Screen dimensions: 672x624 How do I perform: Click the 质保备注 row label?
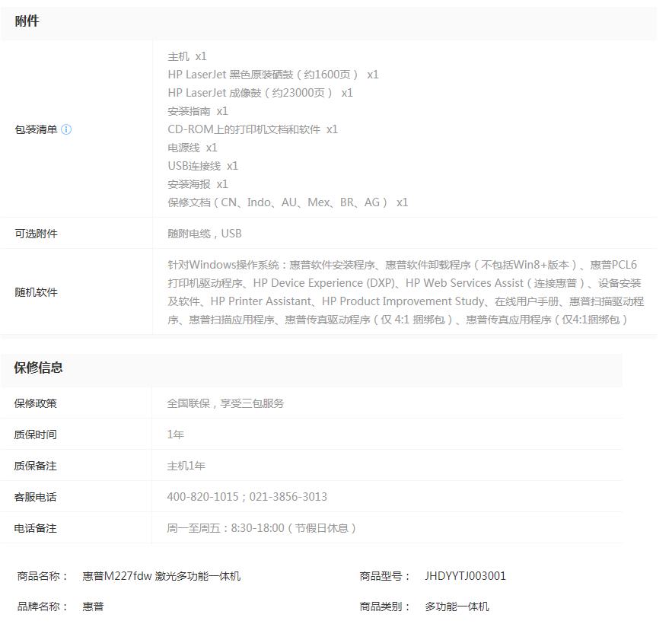click(x=35, y=466)
